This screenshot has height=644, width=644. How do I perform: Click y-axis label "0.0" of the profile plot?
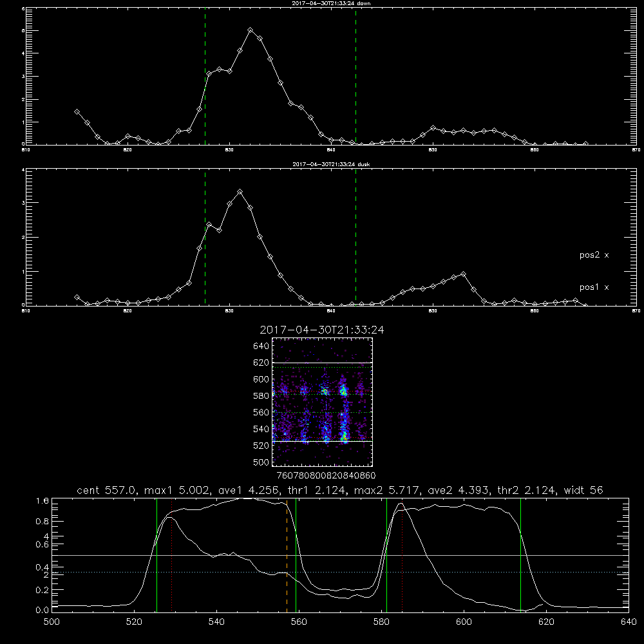pos(43,611)
